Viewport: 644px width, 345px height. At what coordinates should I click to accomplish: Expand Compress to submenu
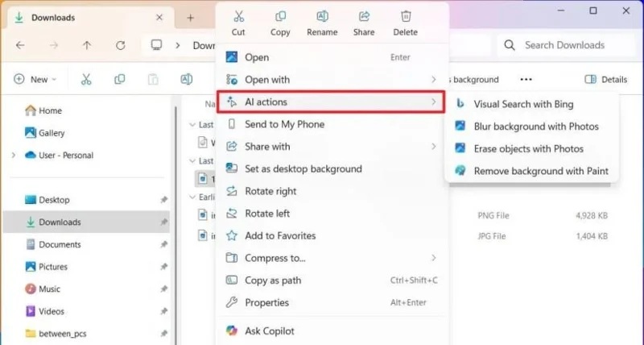pyautogui.click(x=332, y=258)
